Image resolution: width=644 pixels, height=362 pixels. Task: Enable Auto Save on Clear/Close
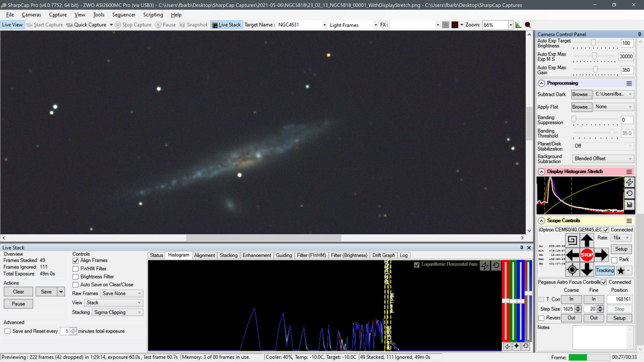point(75,285)
